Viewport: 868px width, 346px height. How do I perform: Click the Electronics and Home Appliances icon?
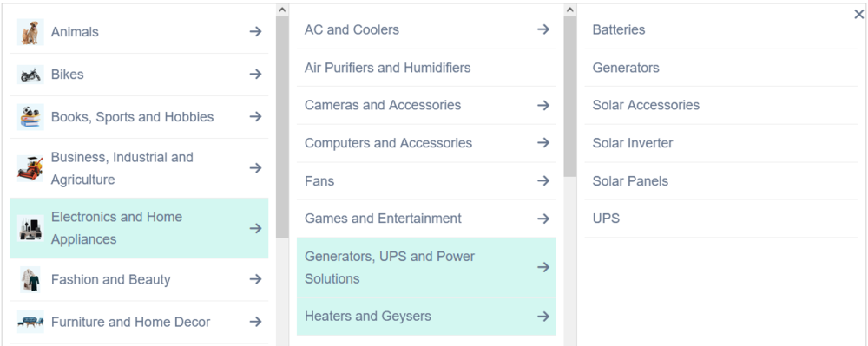30,228
